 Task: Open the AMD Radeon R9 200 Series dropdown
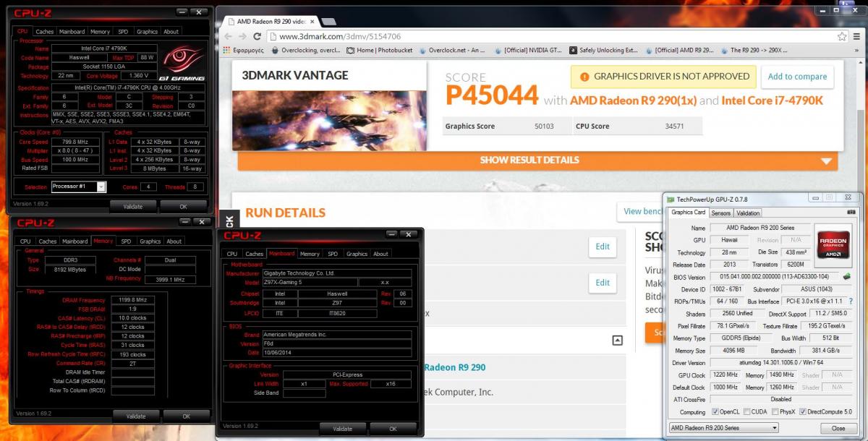724,428
